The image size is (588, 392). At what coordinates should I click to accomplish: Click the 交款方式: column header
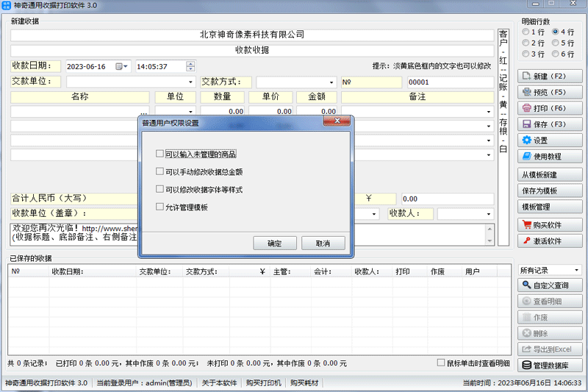[206, 271]
